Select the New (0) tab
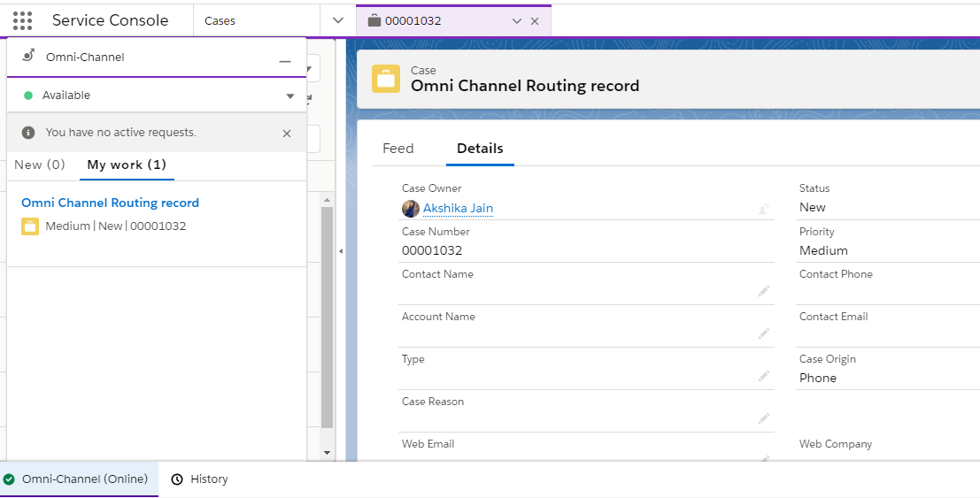 click(40, 165)
